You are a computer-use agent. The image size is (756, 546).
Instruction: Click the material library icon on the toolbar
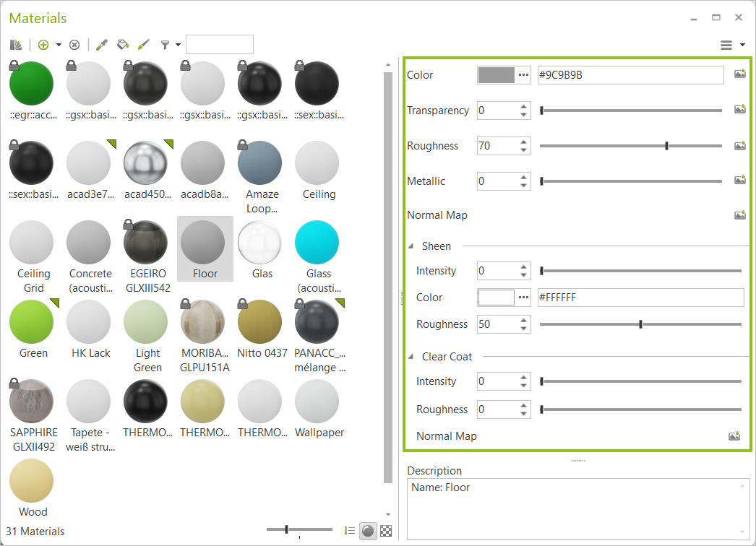[16, 44]
